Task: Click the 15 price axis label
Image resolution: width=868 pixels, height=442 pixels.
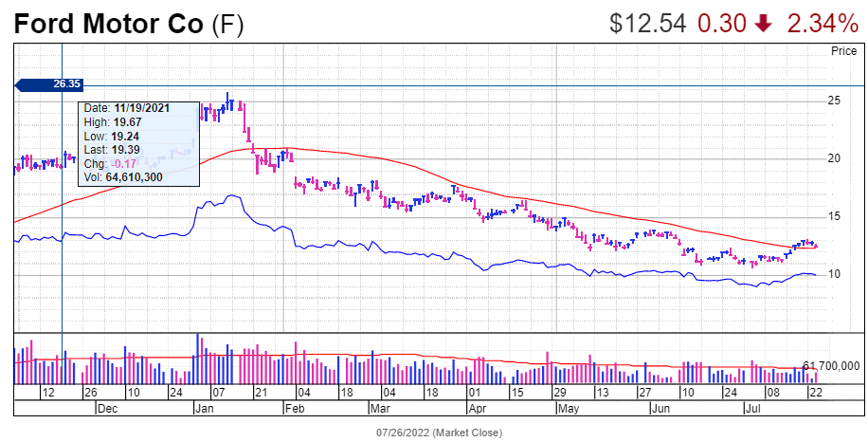Action: pyautogui.click(x=835, y=216)
